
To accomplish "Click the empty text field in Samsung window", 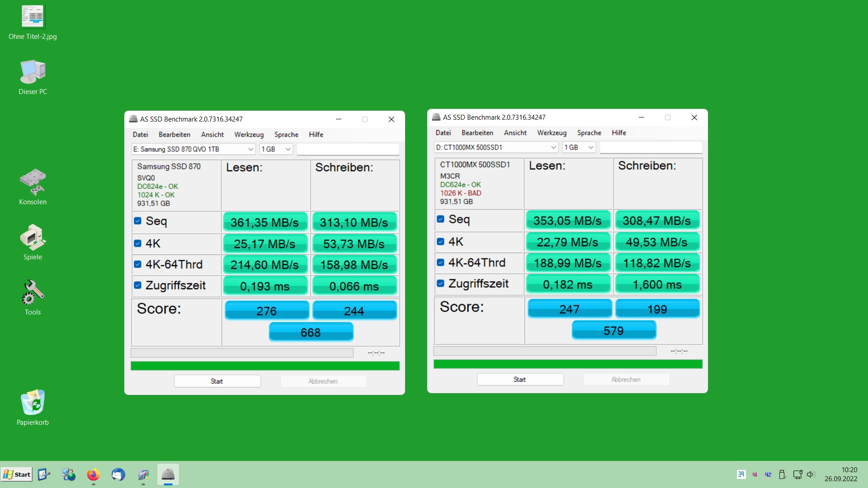I will (348, 149).
